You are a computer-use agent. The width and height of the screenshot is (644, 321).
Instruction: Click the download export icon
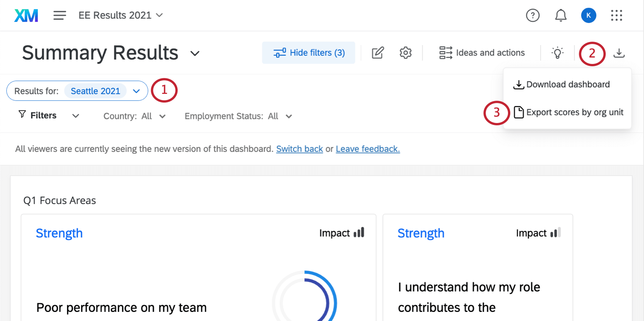(x=619, y=53)
